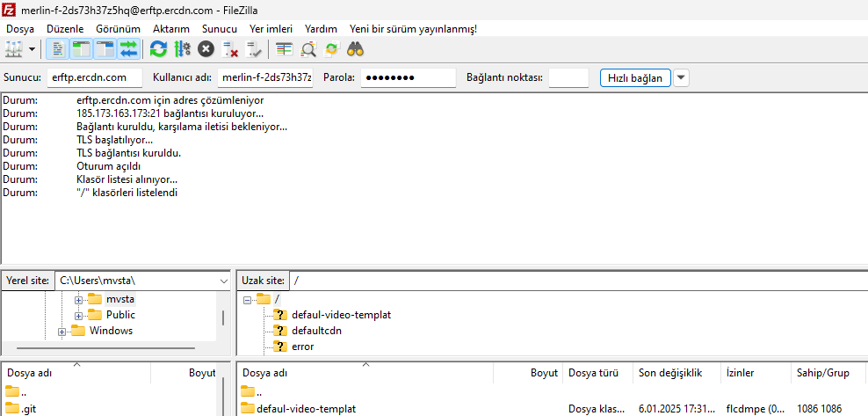
Task: Select mvsta folder in local tree
Action: click(120, 299)
